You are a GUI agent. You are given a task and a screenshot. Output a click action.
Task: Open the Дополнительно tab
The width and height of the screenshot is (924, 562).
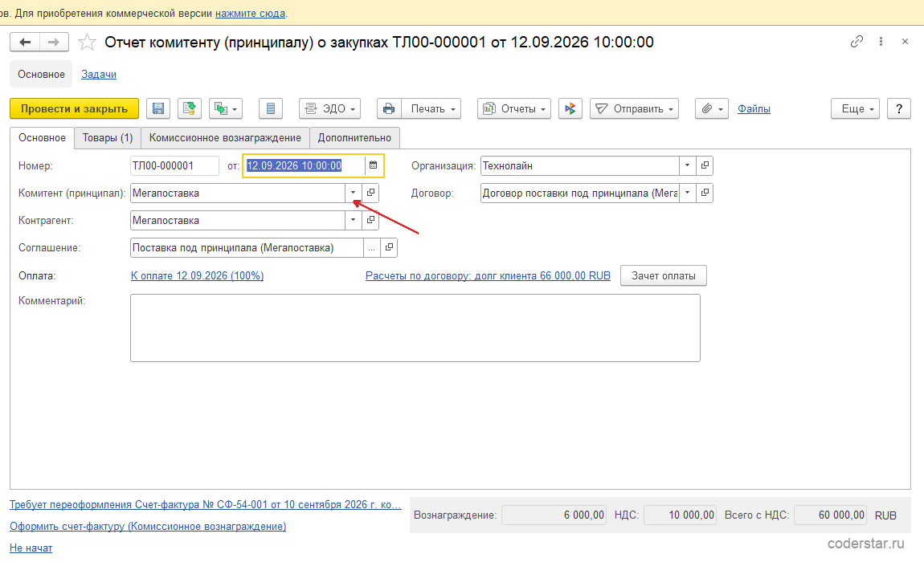354,138
